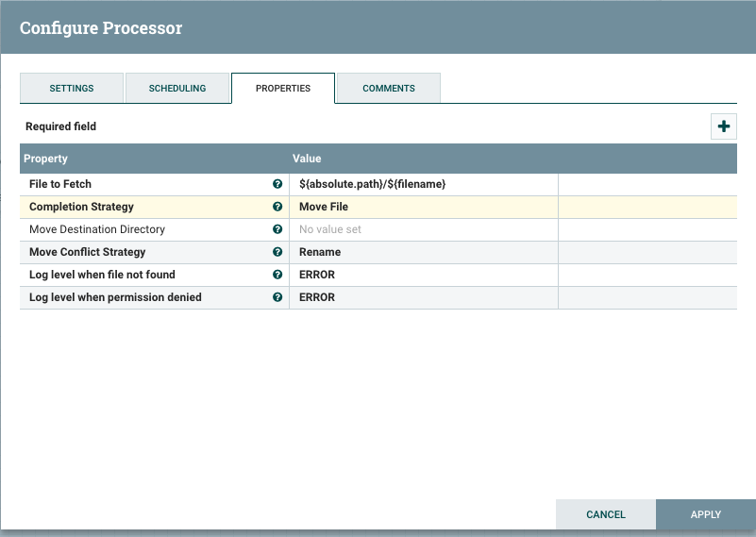Open help icon for File to Fetch
This screenshot has height=537, width=756.
tap(277, 184)
